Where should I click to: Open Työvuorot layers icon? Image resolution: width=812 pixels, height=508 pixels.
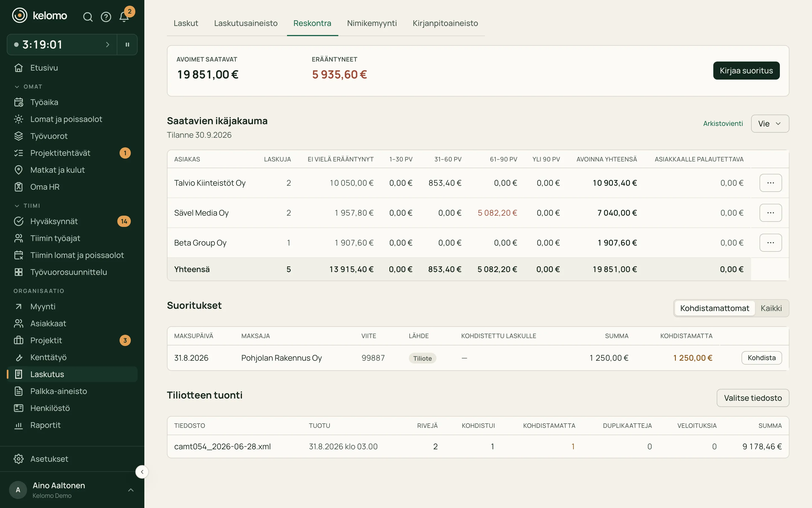point(19,136)
